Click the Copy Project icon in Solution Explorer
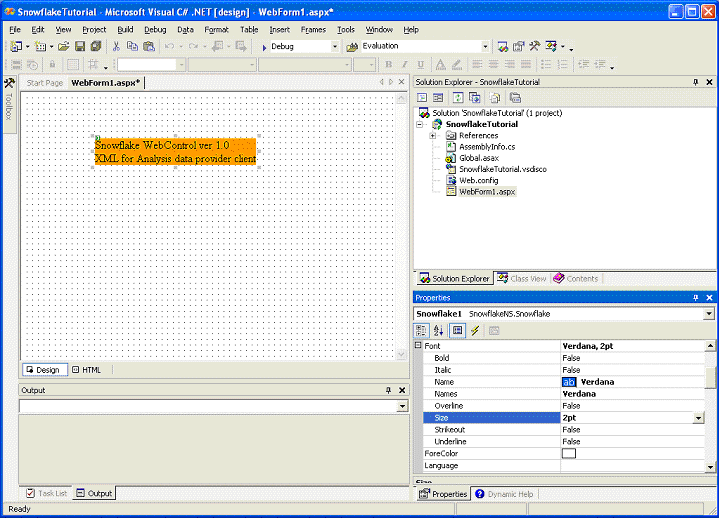The height and width of the screenshot is (518, 719). [475, 98]
